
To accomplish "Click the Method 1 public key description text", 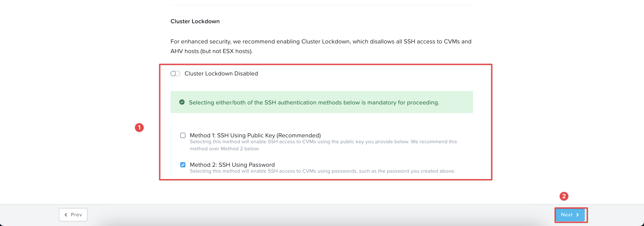I will click(323, 145).
